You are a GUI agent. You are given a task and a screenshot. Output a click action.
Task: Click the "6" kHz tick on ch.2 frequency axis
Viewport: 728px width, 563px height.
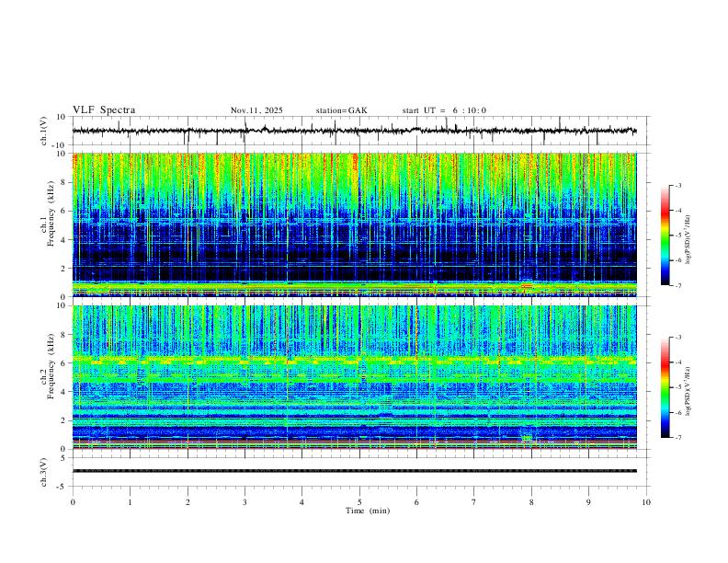64,363
